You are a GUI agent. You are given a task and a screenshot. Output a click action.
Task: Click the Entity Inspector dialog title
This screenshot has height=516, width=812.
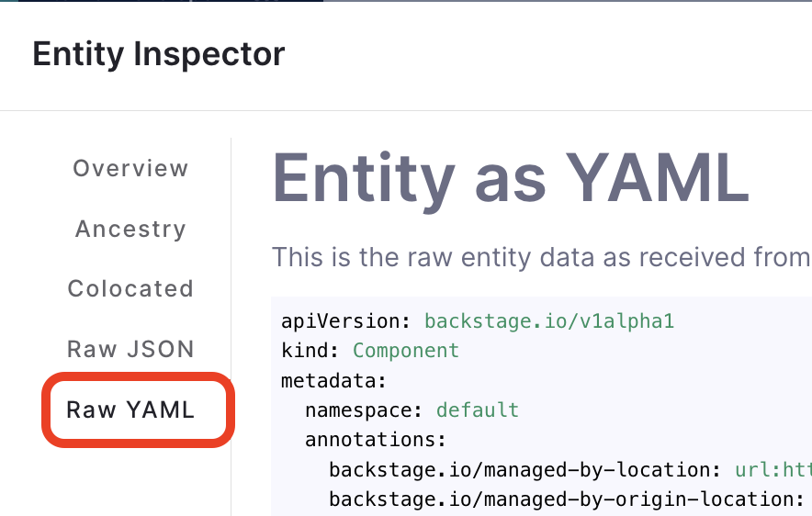click(x=159, y=54)
